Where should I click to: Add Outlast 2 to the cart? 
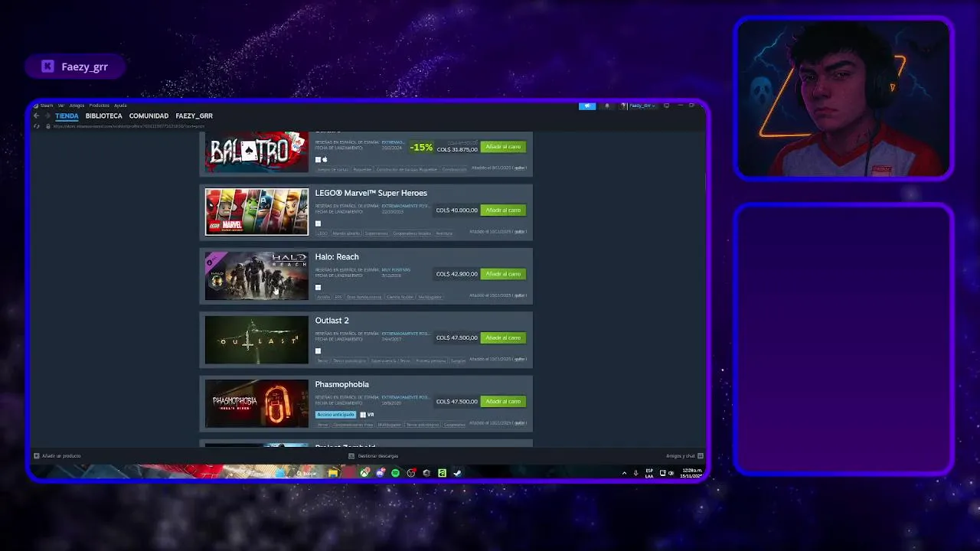point(503,337)
